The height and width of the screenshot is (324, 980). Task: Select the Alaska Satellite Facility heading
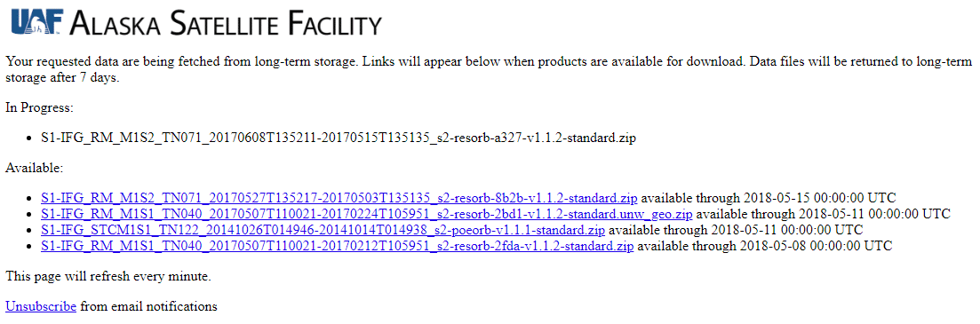[226, 22]
